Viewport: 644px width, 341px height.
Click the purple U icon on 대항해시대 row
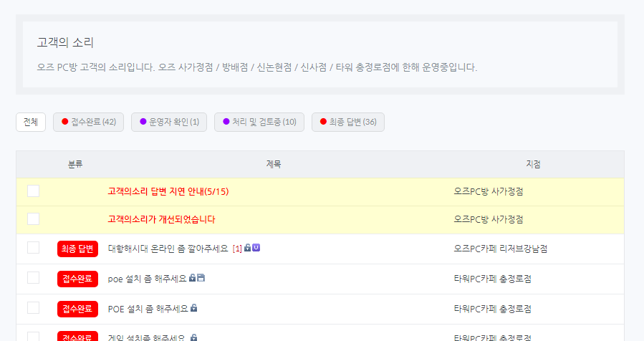tap(256, 248)
